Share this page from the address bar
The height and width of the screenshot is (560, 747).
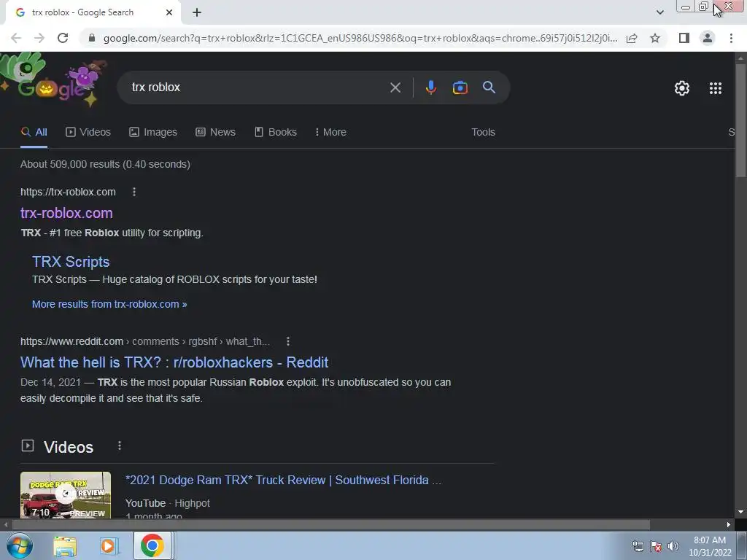coord(632,38)
